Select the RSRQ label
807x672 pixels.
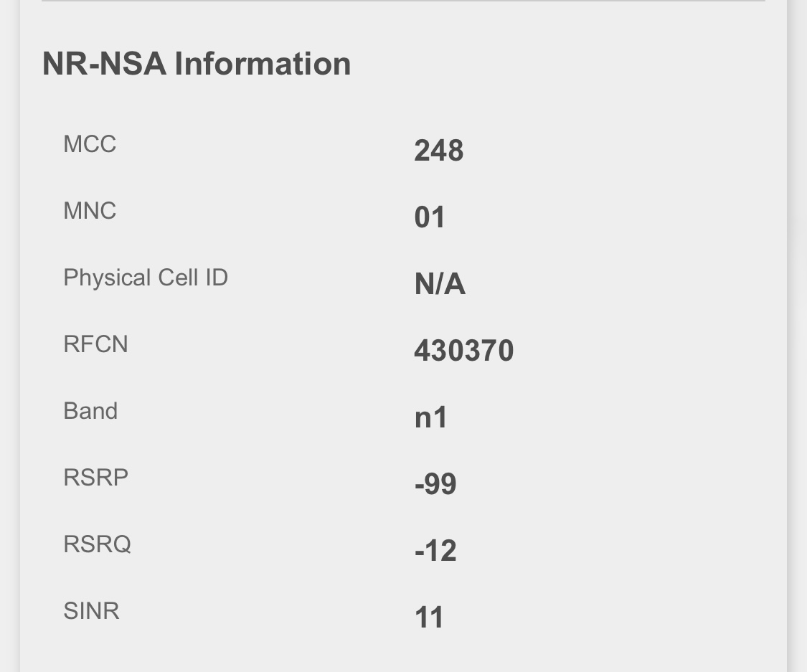tap(97, 544)
